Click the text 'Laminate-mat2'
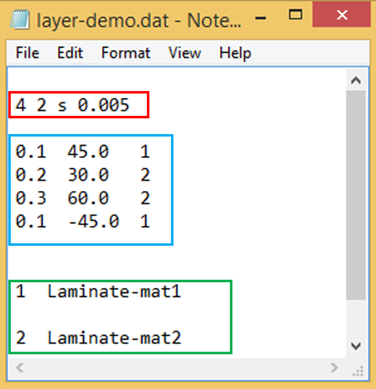The width and height of the screenshot is (376, 389). 114,338
